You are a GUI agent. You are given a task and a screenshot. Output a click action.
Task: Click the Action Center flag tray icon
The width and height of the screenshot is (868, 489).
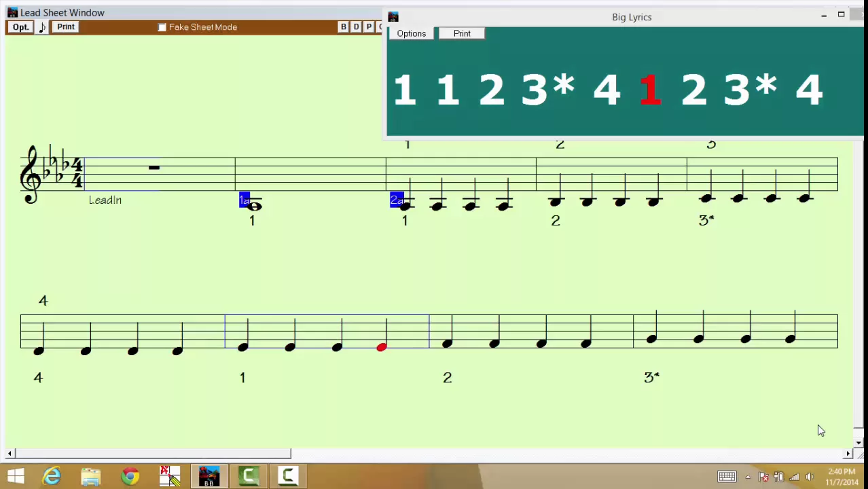click(x=763, y=477)
